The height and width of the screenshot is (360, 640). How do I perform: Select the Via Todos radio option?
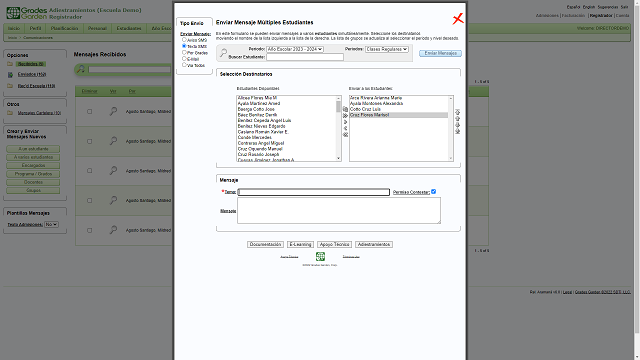(x=184, y=64)
